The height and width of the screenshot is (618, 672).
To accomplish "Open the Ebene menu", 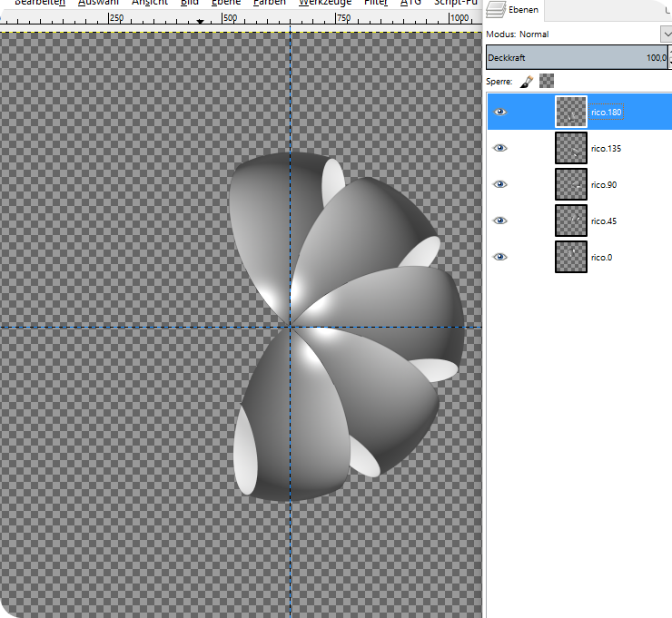I will (x=226, y=3).
